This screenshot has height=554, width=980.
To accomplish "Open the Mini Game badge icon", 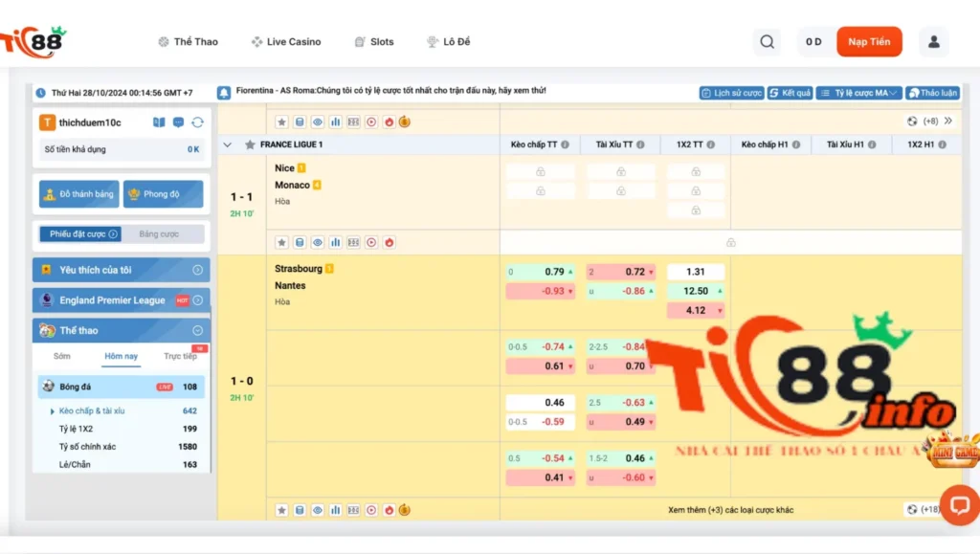I will tap(953, 451).
